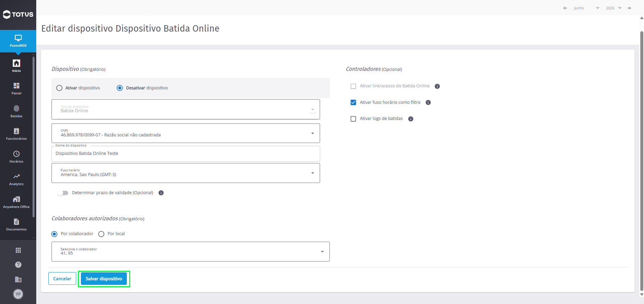This screenshot has width=644, height=304.
Task: Go to Funcionários sidebar icon
Action: click(16, 131)
